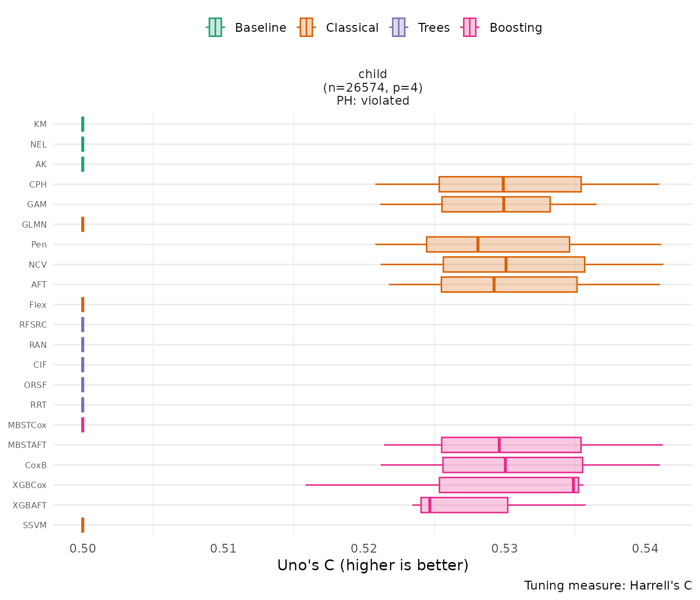Select the GLMN marker at 0.50

coord(83,224)
